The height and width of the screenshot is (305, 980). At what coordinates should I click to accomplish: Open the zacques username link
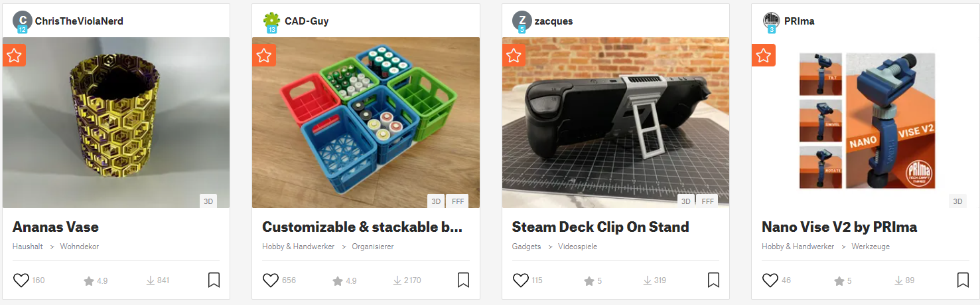click(x=553, y=21)
